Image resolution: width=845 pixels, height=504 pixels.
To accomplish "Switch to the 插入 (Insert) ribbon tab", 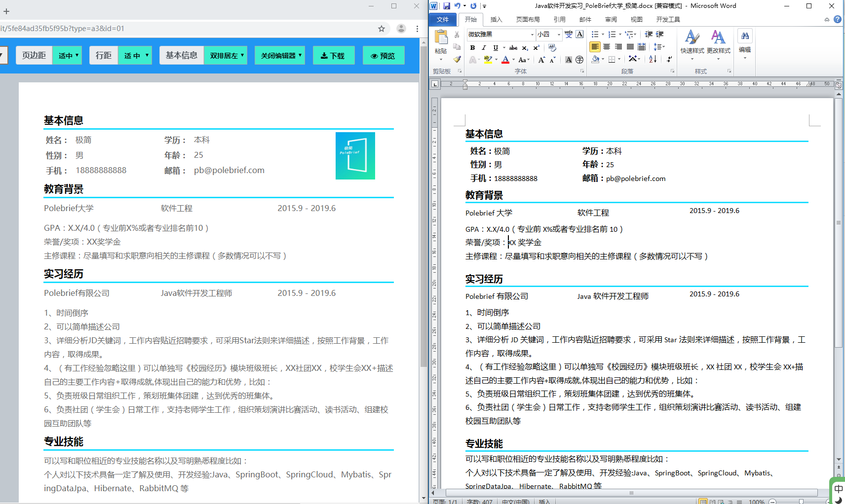I will pyautogui.click(x=496, y=19).
